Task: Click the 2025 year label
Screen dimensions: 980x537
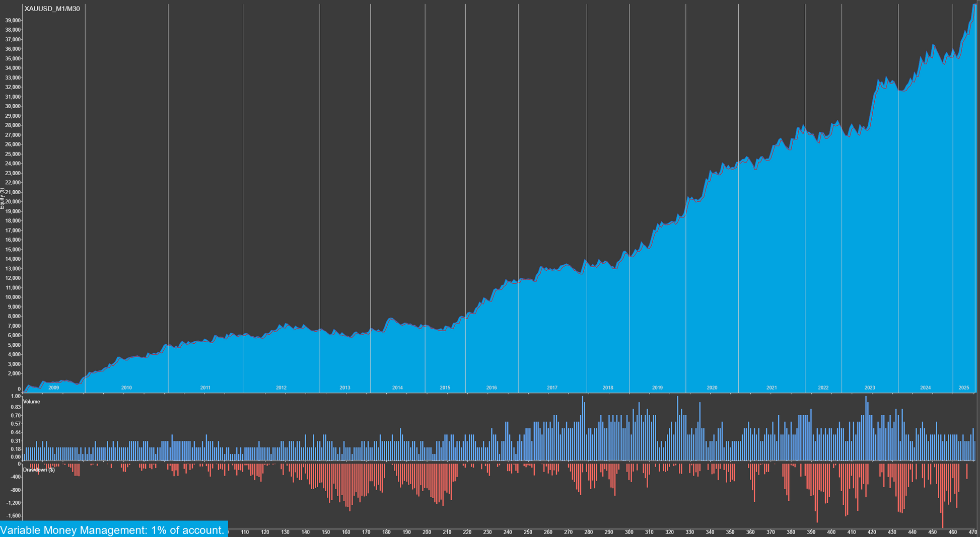Action: pos(964,388)
